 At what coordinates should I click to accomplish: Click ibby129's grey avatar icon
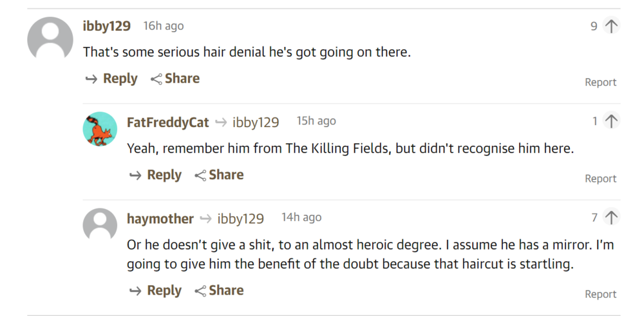point(50,40)
